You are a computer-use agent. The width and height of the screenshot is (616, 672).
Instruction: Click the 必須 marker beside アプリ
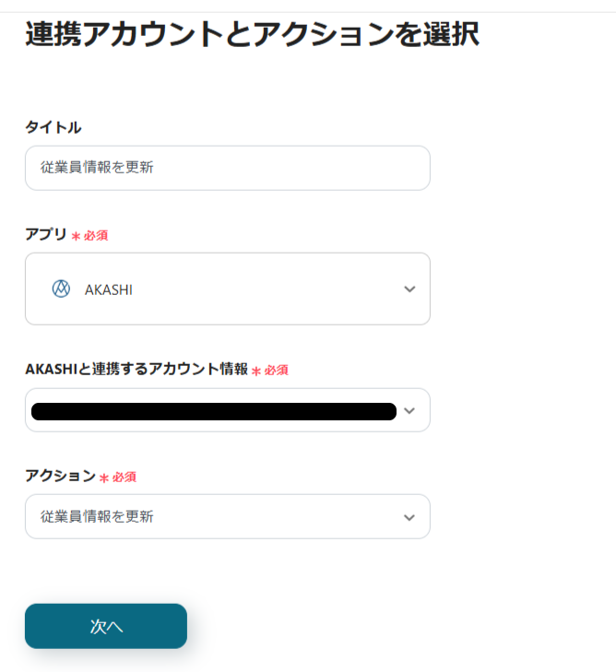[x=96, y=236]
